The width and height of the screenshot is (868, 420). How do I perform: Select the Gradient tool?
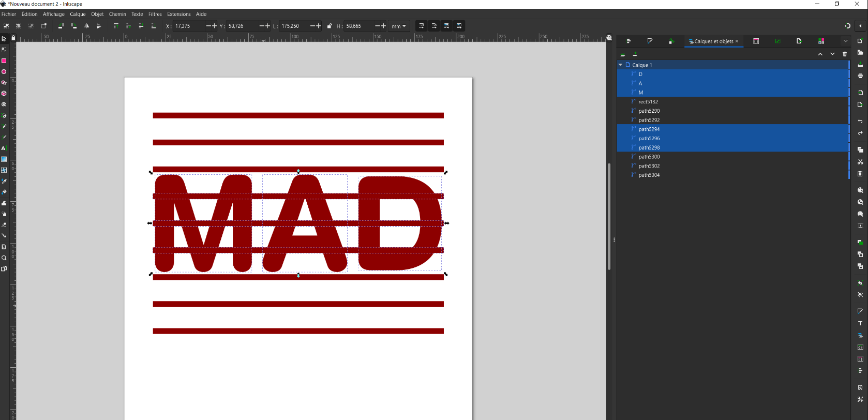[x=4, y=159]
